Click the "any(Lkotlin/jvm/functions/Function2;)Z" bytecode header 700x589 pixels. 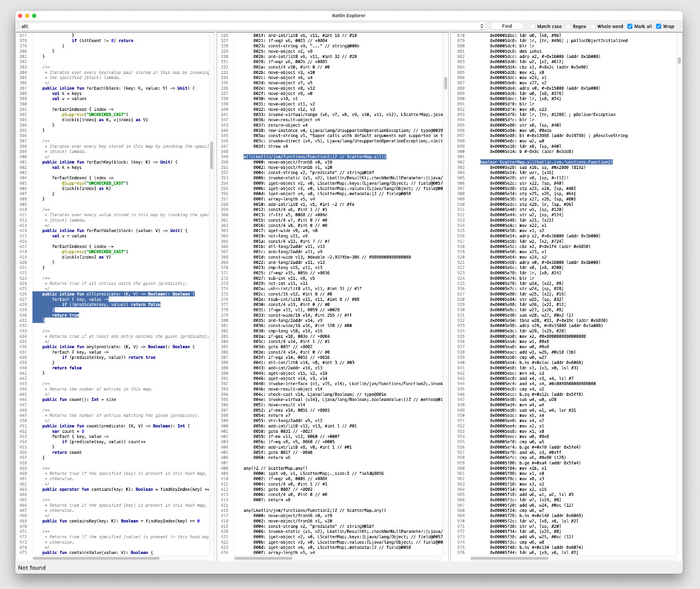[315, 511]
